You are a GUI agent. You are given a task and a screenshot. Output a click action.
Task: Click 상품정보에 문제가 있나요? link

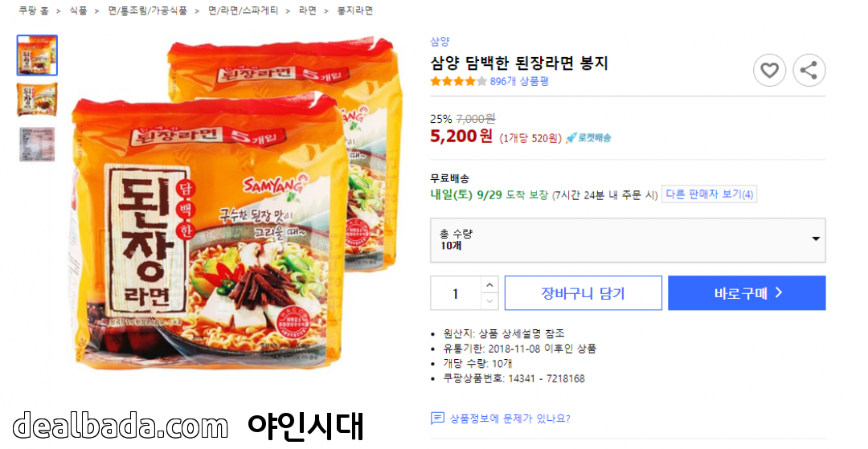(x=510, y=418)
